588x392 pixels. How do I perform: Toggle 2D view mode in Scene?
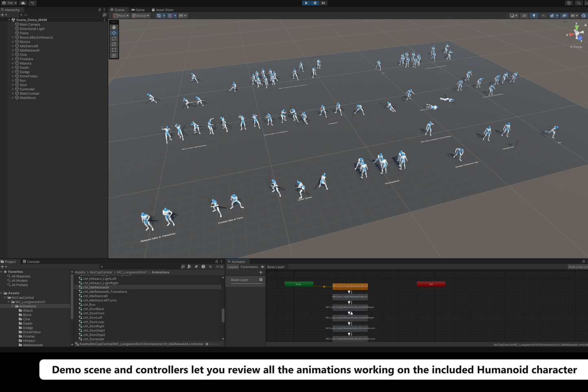pos(524,16)
